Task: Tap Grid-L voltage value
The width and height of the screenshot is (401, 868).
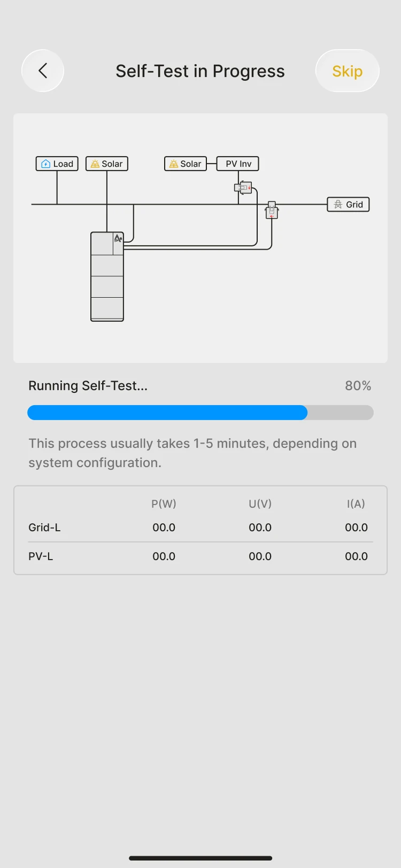Action: 260,528
